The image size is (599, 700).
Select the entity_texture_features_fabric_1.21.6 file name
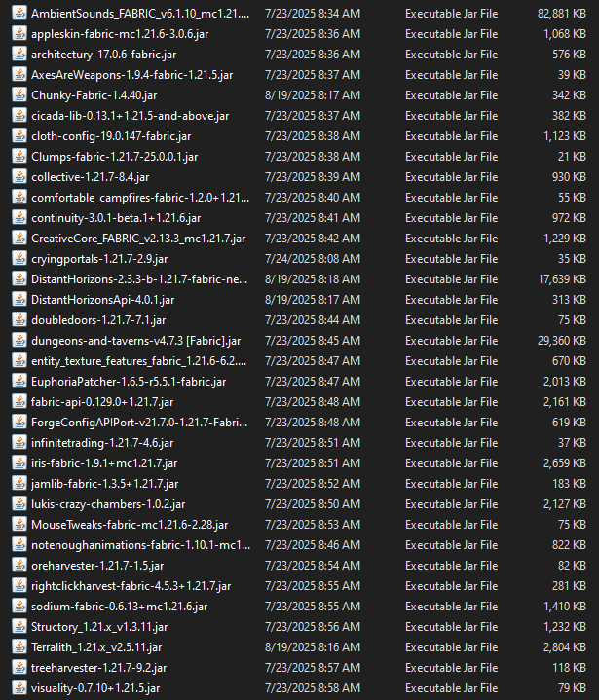(139, 361)
